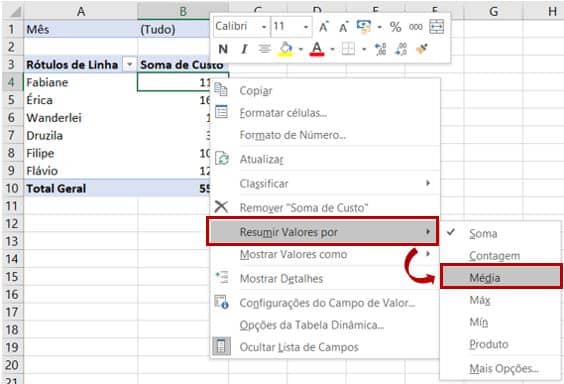Click the Campo de Valor settings icon
Screen dimensions: 564x384
(x=221, y=302)
